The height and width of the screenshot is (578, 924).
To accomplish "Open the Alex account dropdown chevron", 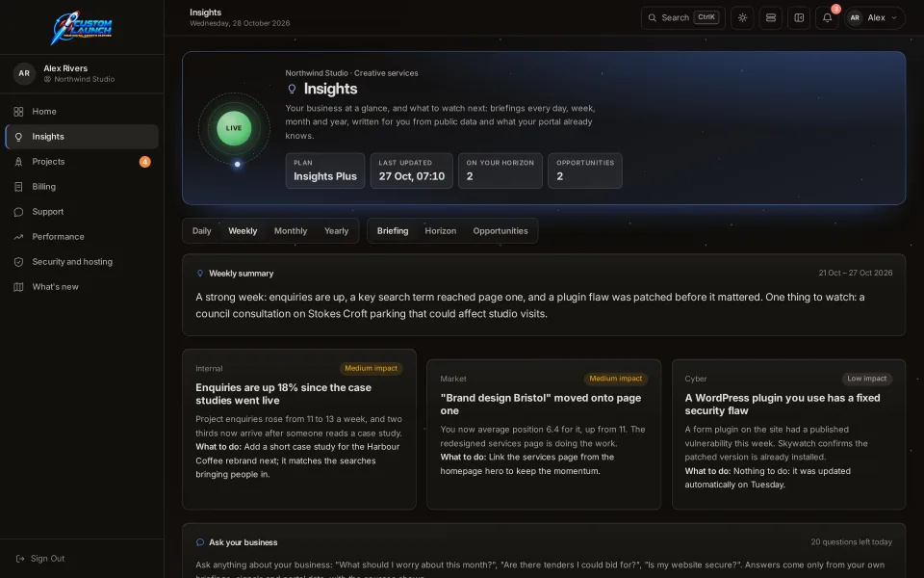I will [894, 17].
